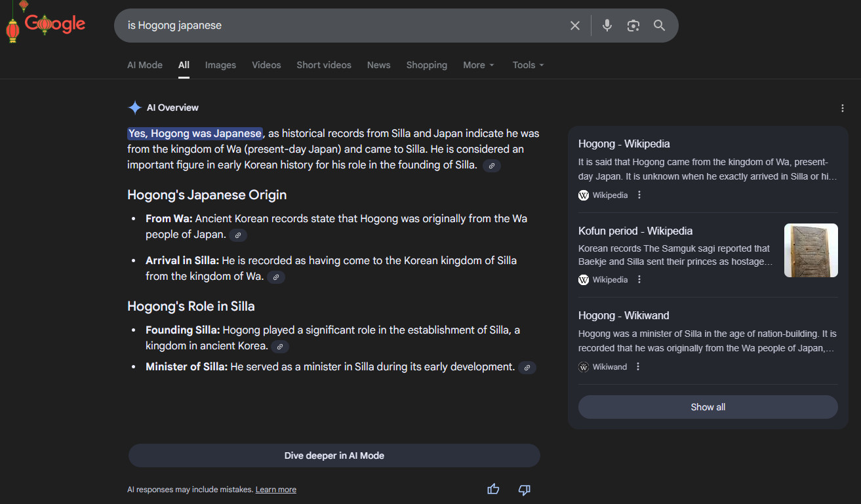The width and height of the screenshot is (861, 504).
Task: Open the Tools dropdown
Action: [x=529, y=65]
